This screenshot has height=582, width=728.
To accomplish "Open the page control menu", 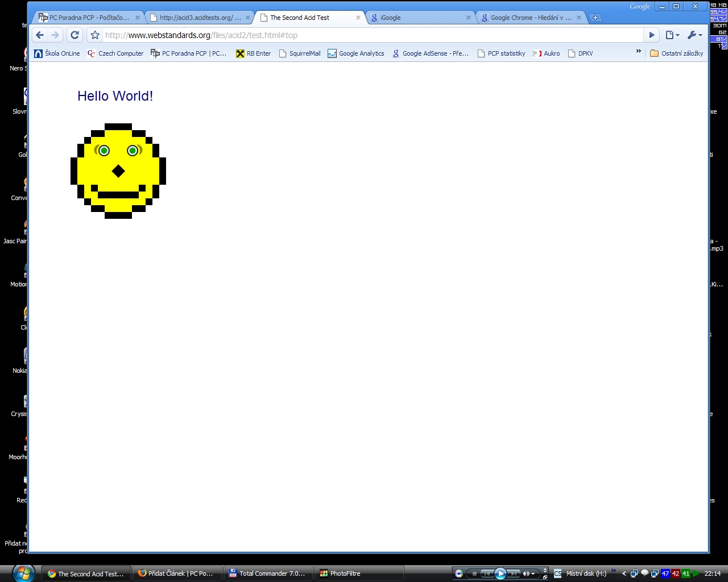I will [673, 35].
